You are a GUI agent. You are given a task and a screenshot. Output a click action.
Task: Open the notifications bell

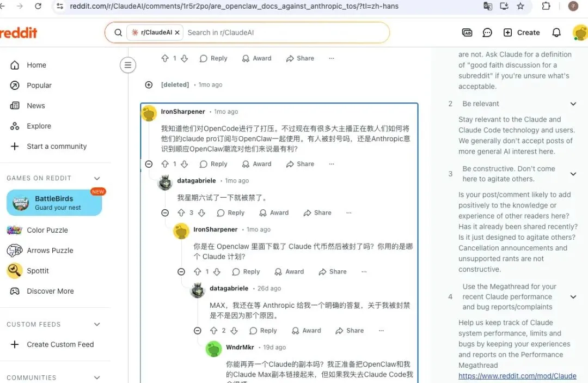coord(556,33)
